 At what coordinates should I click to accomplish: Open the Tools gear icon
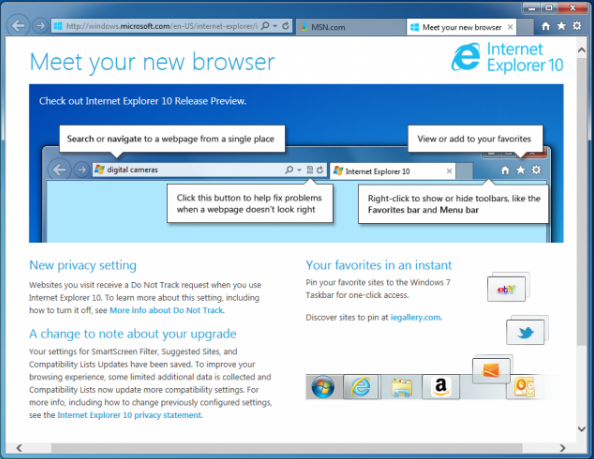[x=577, y=26]
